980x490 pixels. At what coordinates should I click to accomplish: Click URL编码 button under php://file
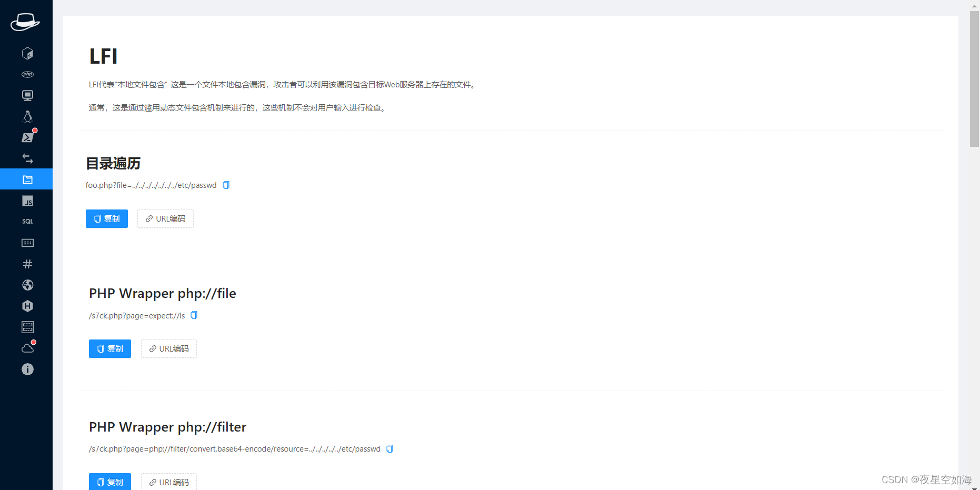(169, 348)
